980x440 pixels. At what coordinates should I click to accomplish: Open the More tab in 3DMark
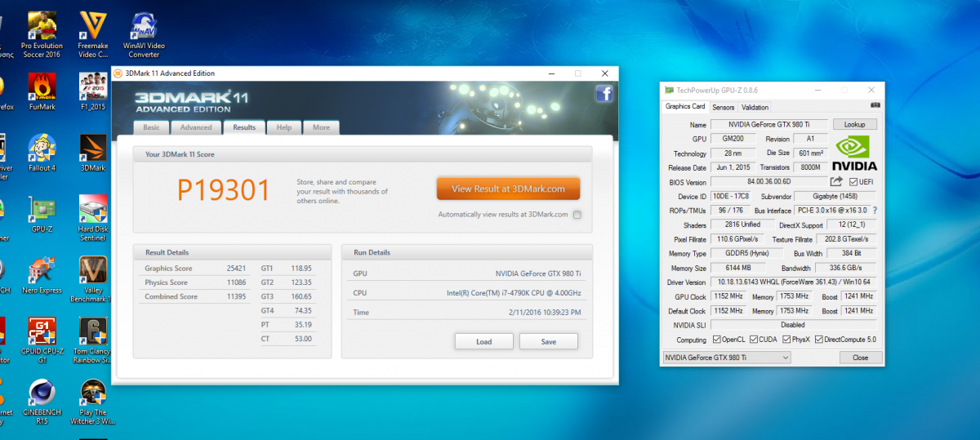321,127
